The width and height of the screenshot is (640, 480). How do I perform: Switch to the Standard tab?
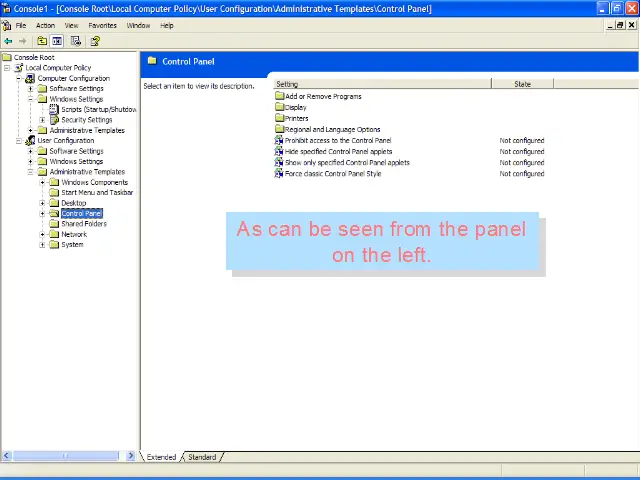tap(202, 457)
